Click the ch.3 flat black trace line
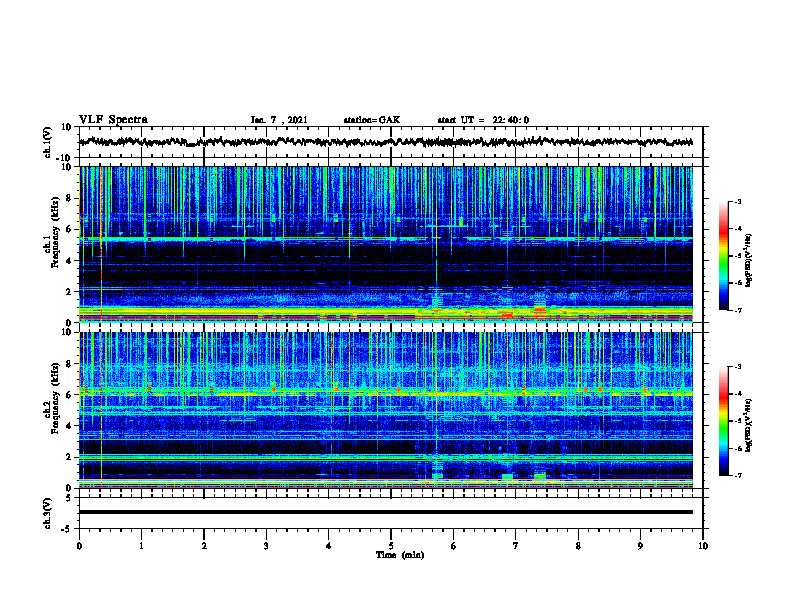Image resolution: width=792 pixels, height=612 pixels. click(x=386, y=512)
